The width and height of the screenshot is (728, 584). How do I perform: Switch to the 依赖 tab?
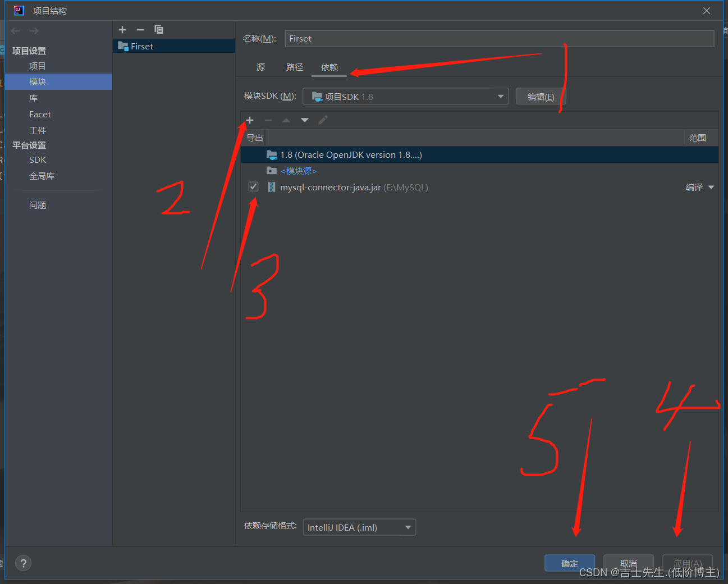[x=329, y=67]
